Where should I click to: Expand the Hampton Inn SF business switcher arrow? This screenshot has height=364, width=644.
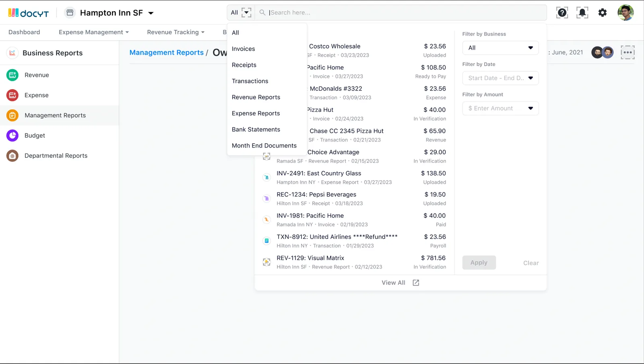[151, 13]
